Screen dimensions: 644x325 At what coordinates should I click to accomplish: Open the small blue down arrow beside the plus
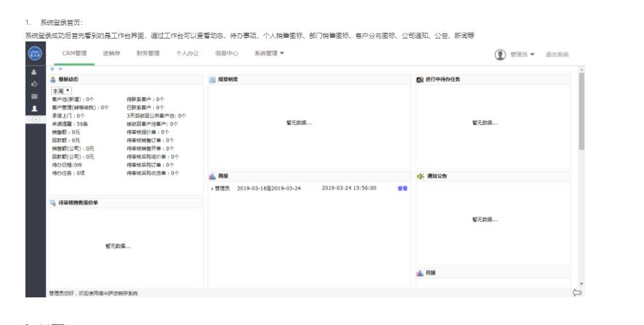click(60, 69)
